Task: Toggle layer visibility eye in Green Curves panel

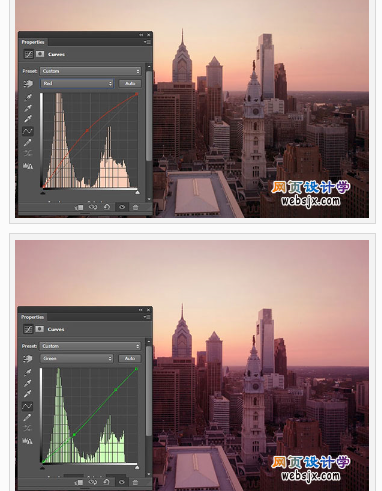Action: (x=122, y=482)
